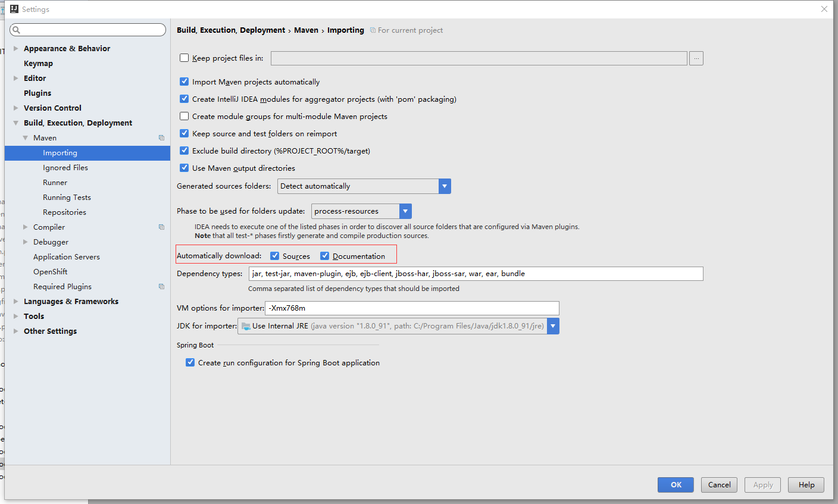The width and height of the screenshot is (838, 504).
Task: Click the project-level icon beside Maven
Action: (161, 137)
